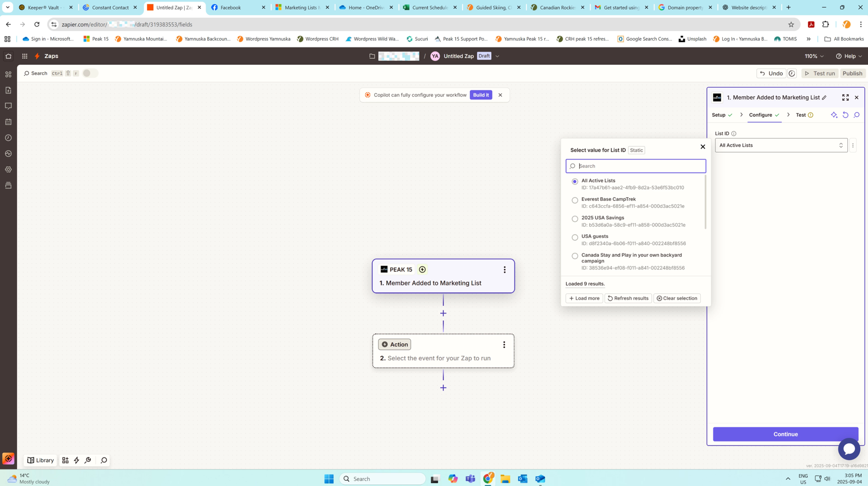
Task: Add a step between trigger and action
Action: 443,314
